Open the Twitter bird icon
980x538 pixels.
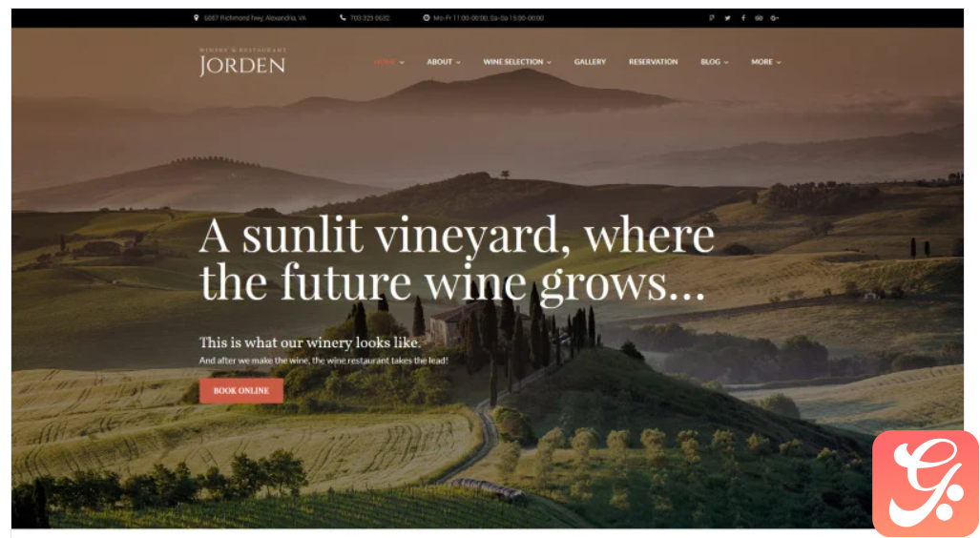[727, 18]
